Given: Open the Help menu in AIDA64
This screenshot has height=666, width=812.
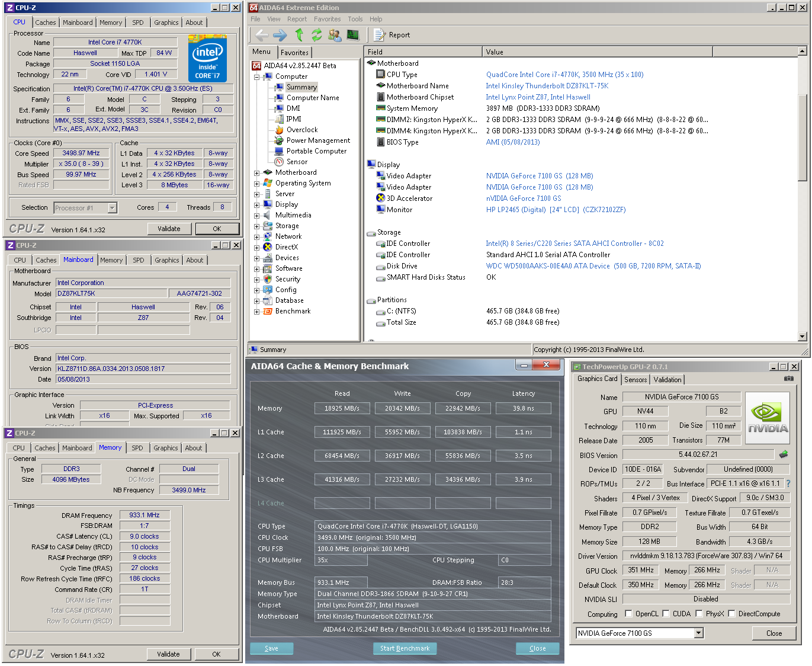Looking at the screenshot, I should pyautogui.click(x=376, y=19).
